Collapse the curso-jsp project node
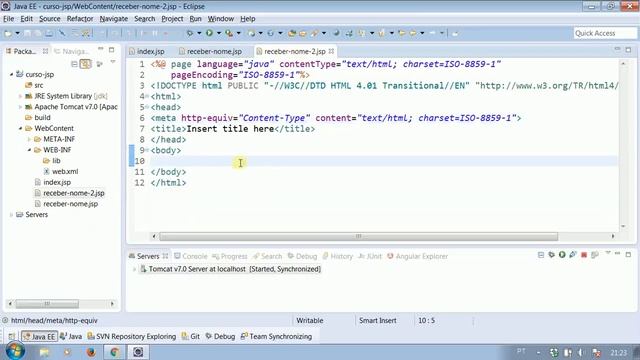The height and width of the screenshot is (360, 640). pos(11,74)
